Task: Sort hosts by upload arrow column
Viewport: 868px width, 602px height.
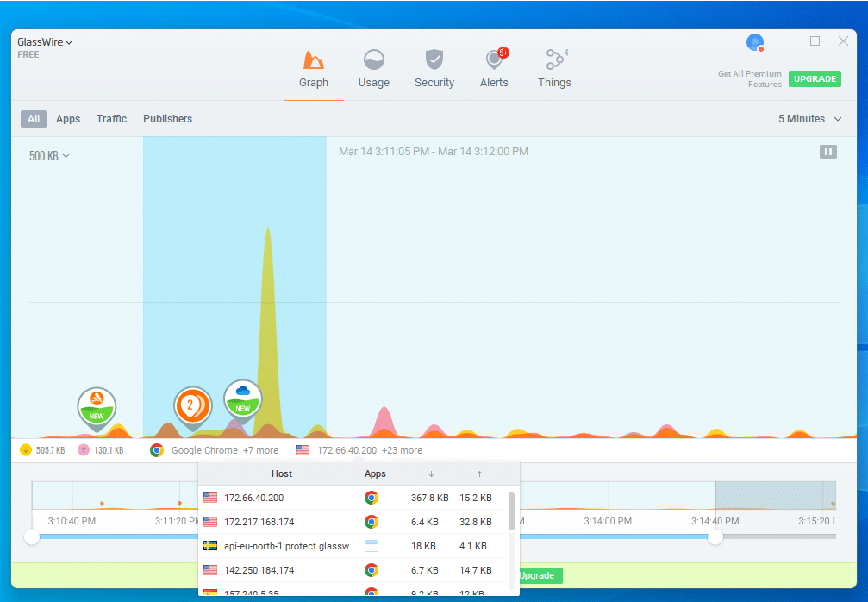Action: click(479, 474)
